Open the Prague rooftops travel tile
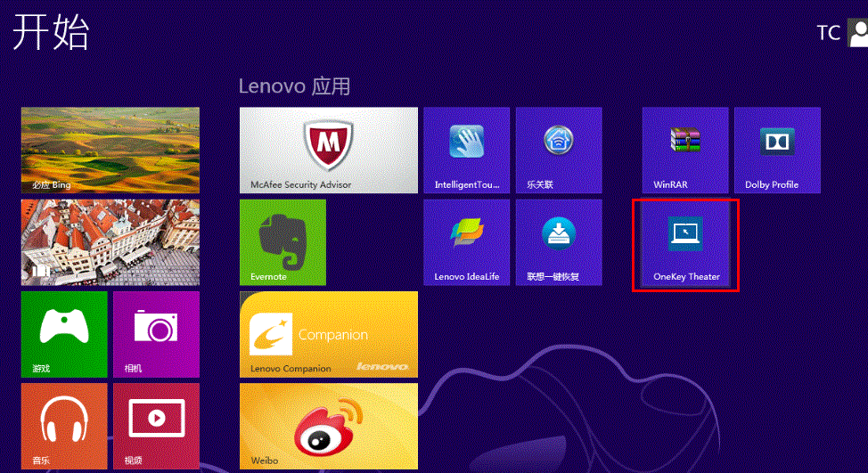 tap(111, 242)
